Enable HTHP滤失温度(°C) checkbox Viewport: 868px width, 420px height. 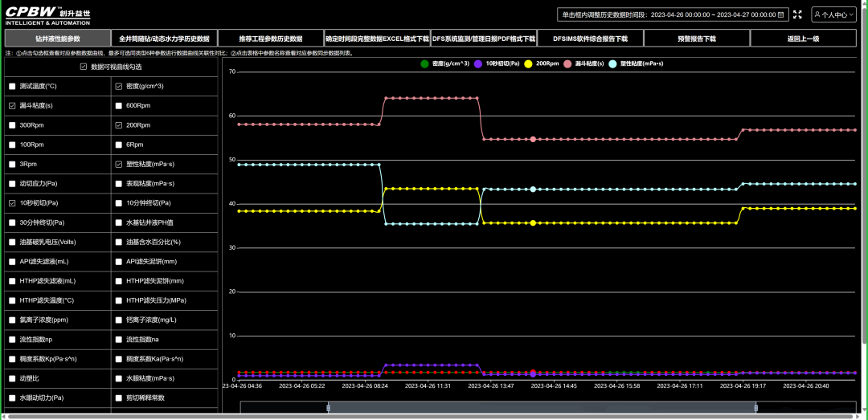point(12,300)
